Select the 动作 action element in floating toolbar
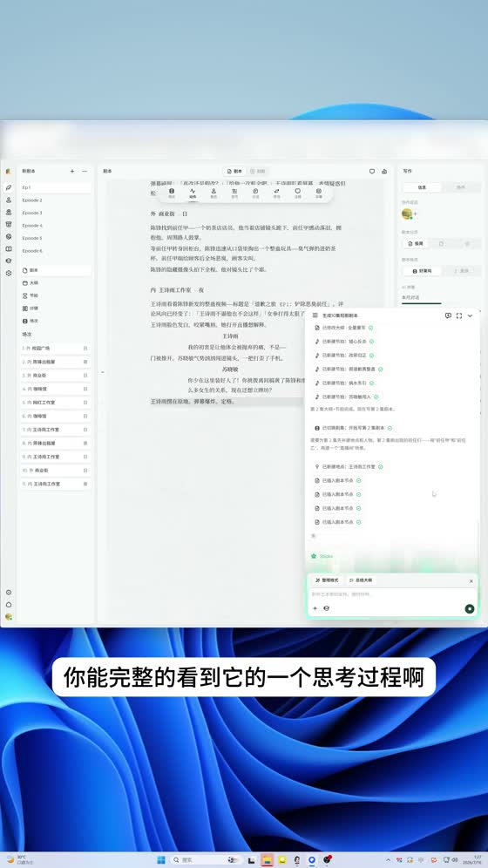 tap(193, 193)
